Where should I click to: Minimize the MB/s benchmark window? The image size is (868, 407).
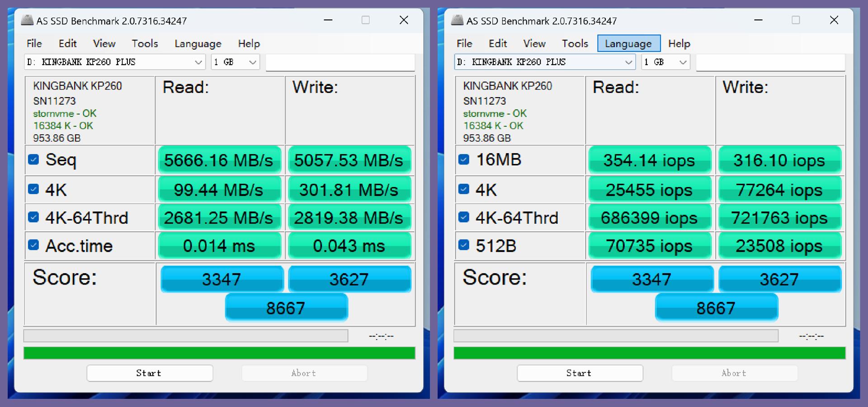click(328, 20)
